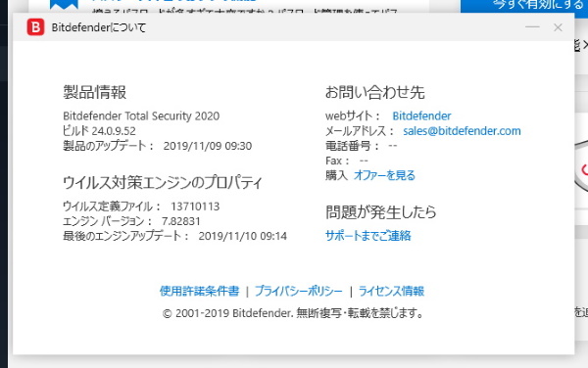
Task: Click the Bitdefender red B logo icon
Action: pos(35,27)
